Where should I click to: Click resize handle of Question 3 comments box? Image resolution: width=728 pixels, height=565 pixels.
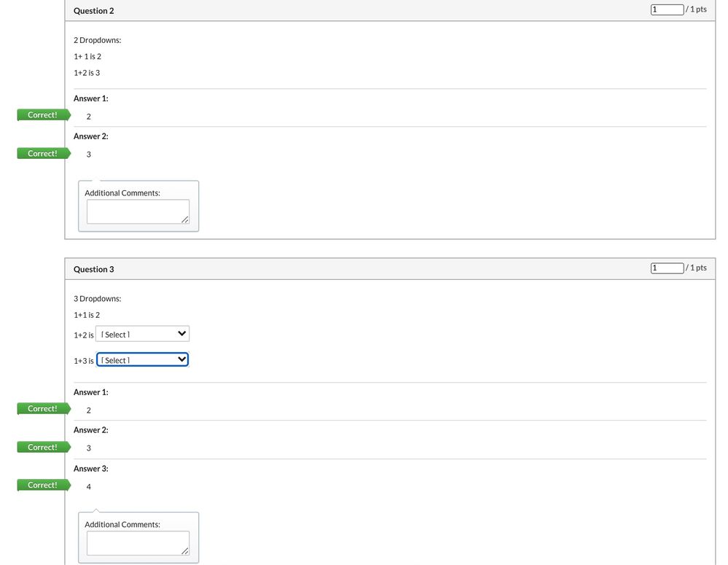coord(185,551)
